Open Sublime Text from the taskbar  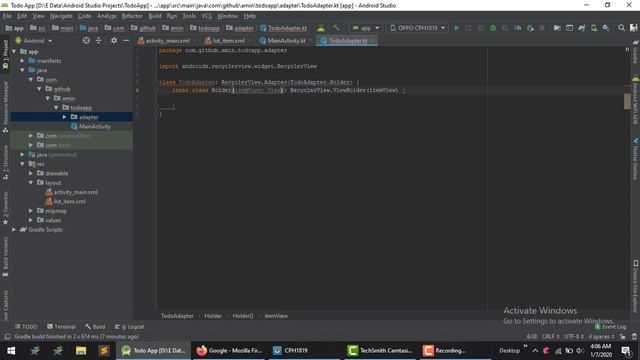tap(104, 351)
